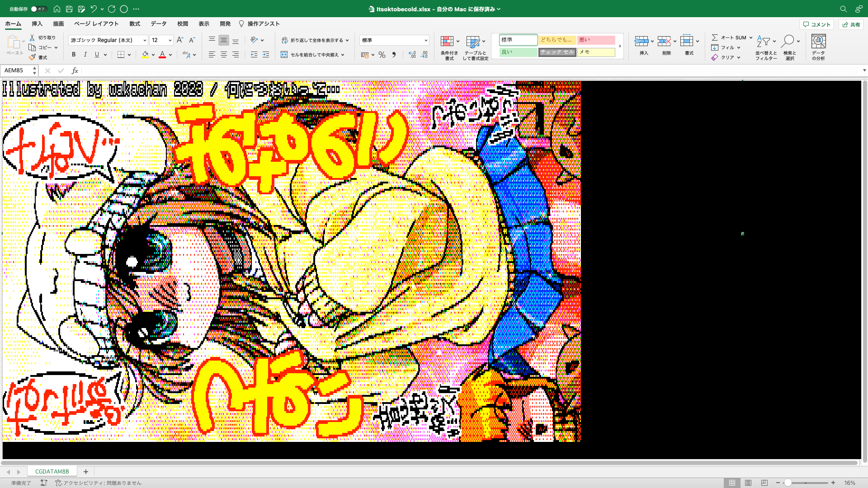868x488 pixels.
Task: Increase font size with large A icon
Action: point(180,40)
